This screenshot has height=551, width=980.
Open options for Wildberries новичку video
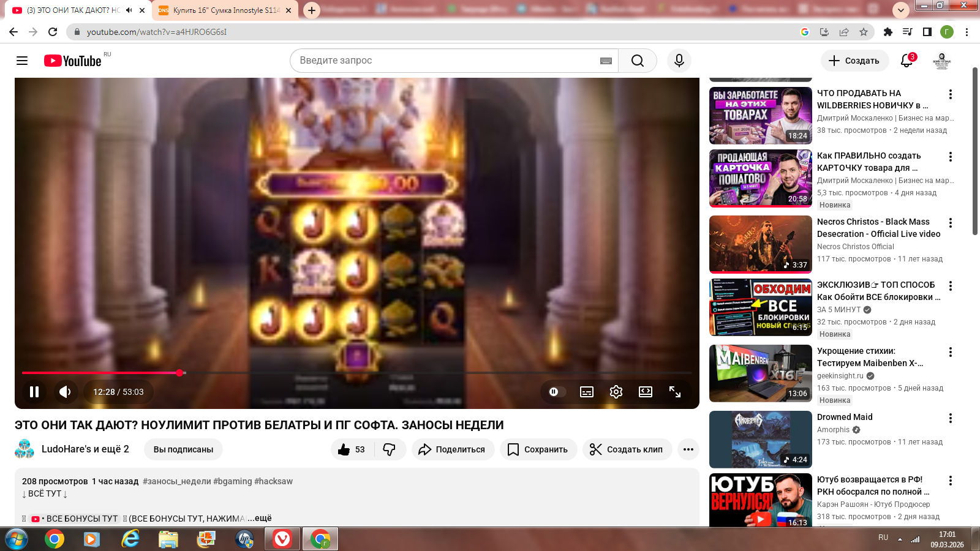[951, 94]
